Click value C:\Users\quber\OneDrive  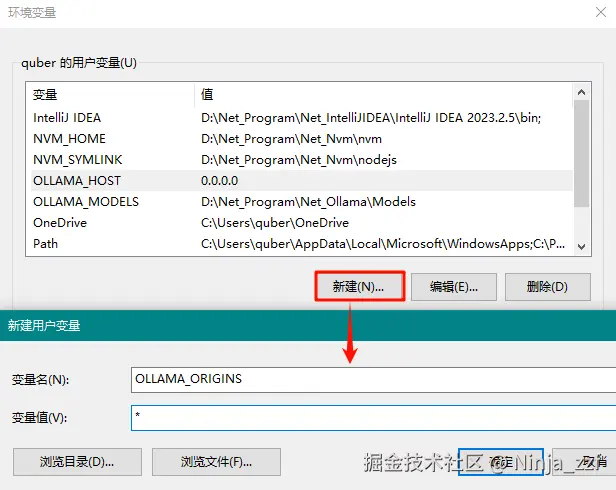(x=275, y=223)
